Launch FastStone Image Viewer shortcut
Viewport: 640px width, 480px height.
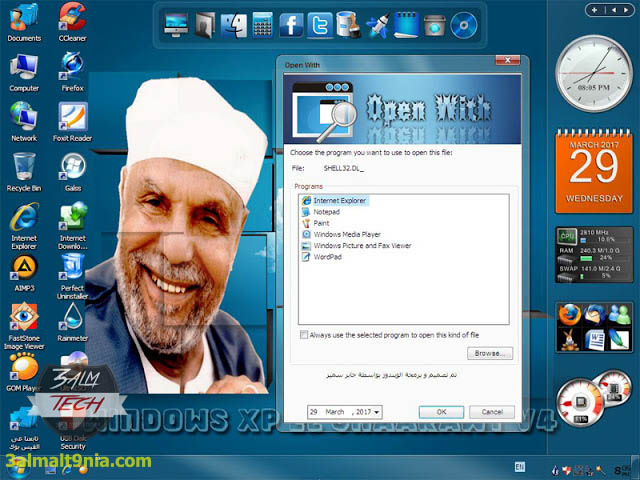tap(24, 327)
